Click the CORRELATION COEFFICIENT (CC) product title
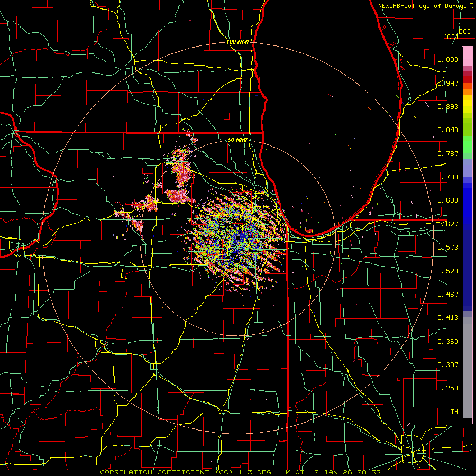Screen dimensions: 476x476 (x=167, y=472)
